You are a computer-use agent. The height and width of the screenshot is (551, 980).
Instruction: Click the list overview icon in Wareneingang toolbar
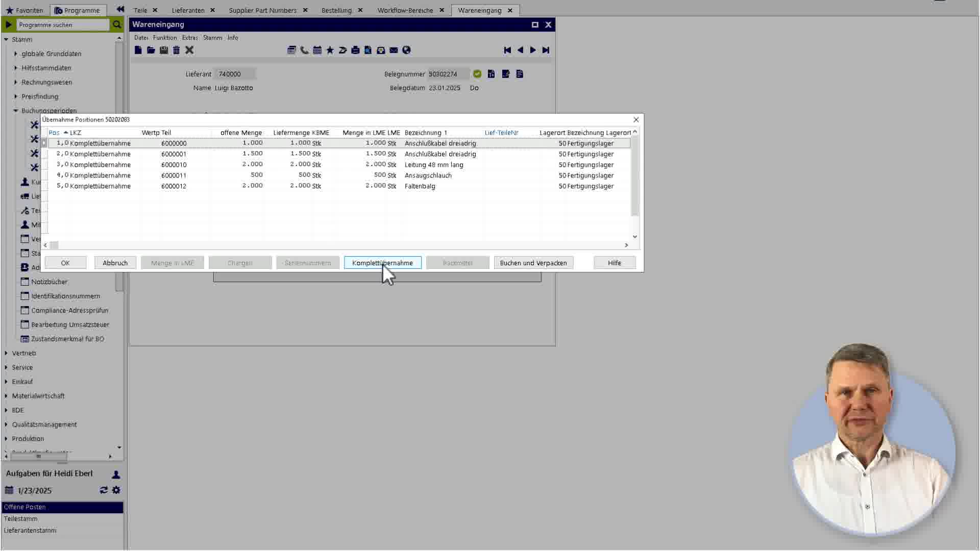(x=291, y=50)
